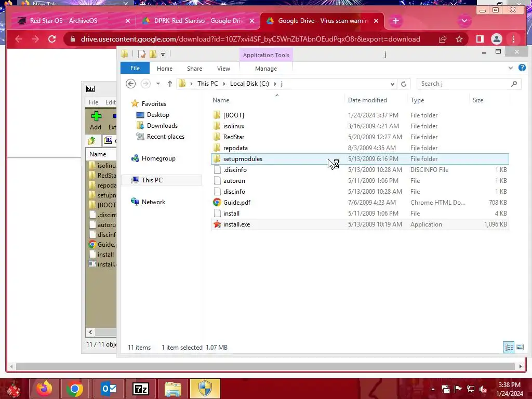Open Firefox from the taskbar
The image size is (532, 399).
(44, 389)
